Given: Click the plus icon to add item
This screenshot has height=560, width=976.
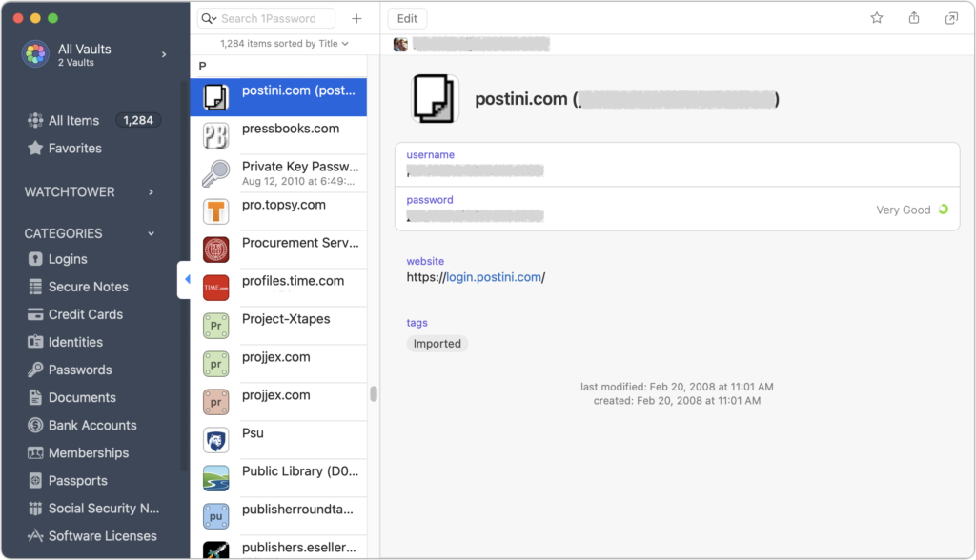Looking at the screenshot, I should [x=356, y=18].
